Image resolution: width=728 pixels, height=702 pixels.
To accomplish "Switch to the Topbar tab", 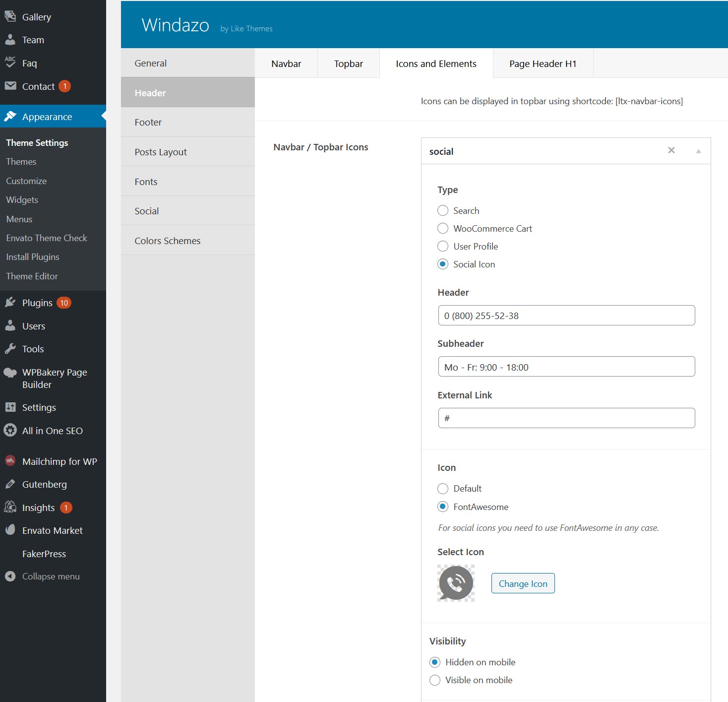I will pyautogui.click(x=349, y=64).
